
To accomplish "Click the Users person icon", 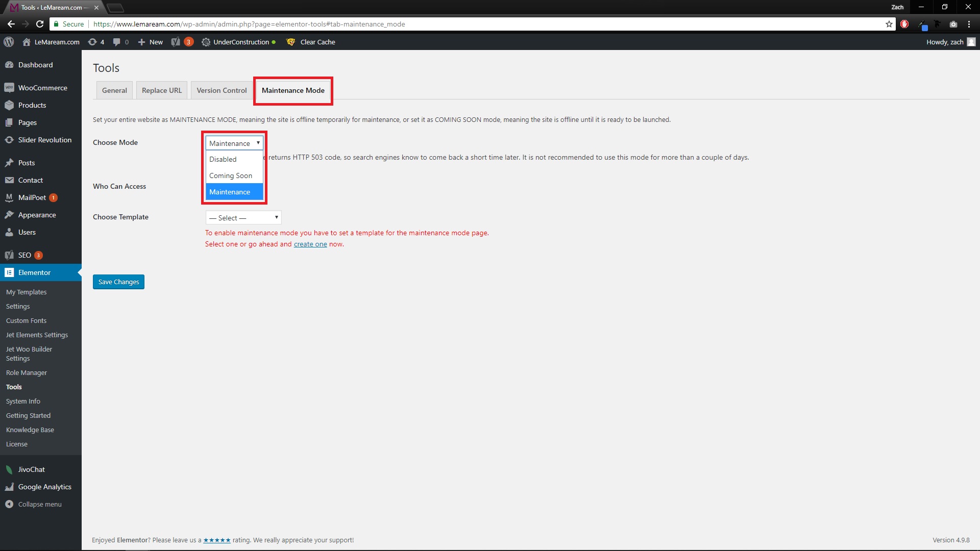I will (x=9, y=232).
